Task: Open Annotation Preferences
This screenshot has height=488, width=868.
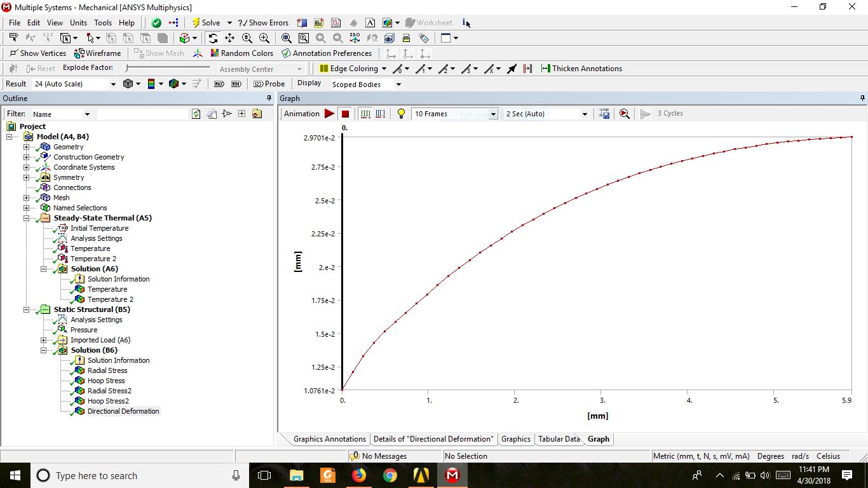Action: pos(327,53)
